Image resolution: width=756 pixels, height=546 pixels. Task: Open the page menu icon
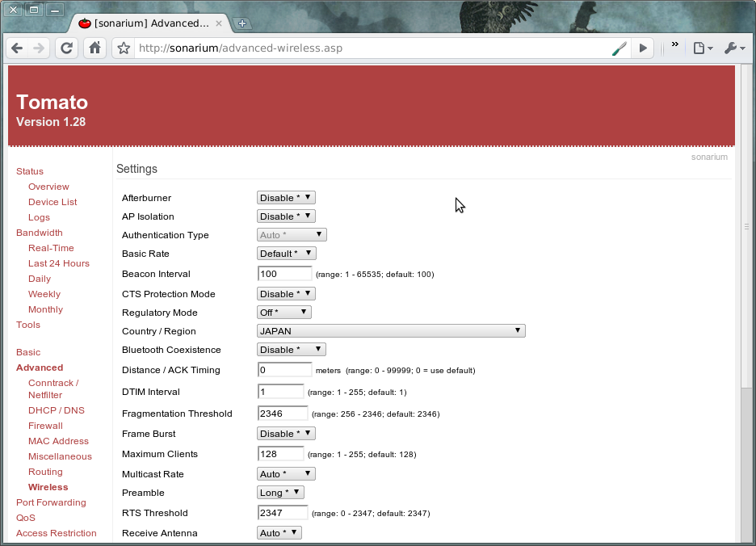tap(703, 48)
